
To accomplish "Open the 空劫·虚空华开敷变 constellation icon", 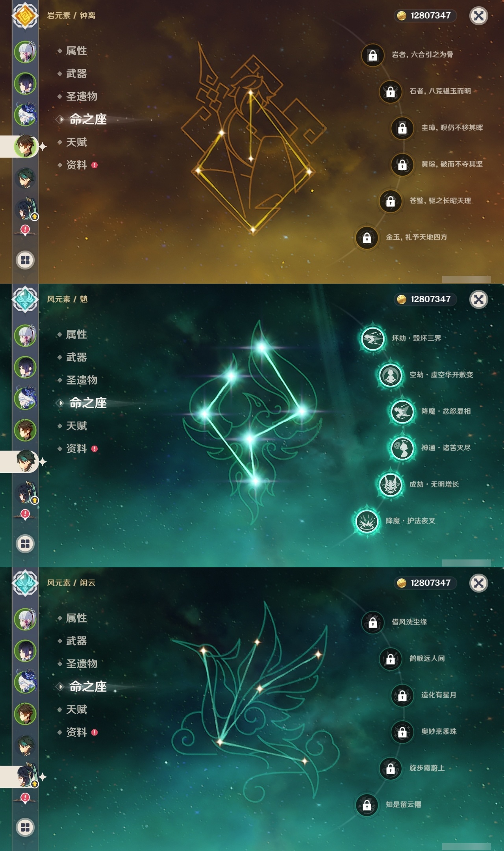I will (x=390, y=375).
